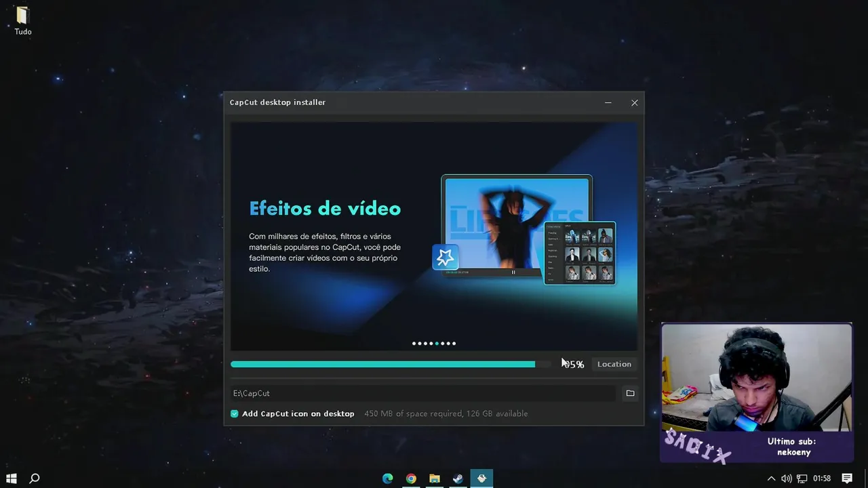Minimize the CapCut installer window

608,102
